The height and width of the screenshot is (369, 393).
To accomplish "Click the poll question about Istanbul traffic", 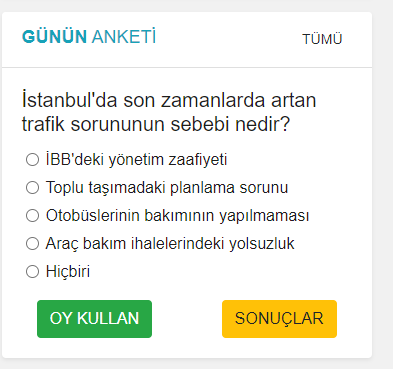I will point(169,112).
